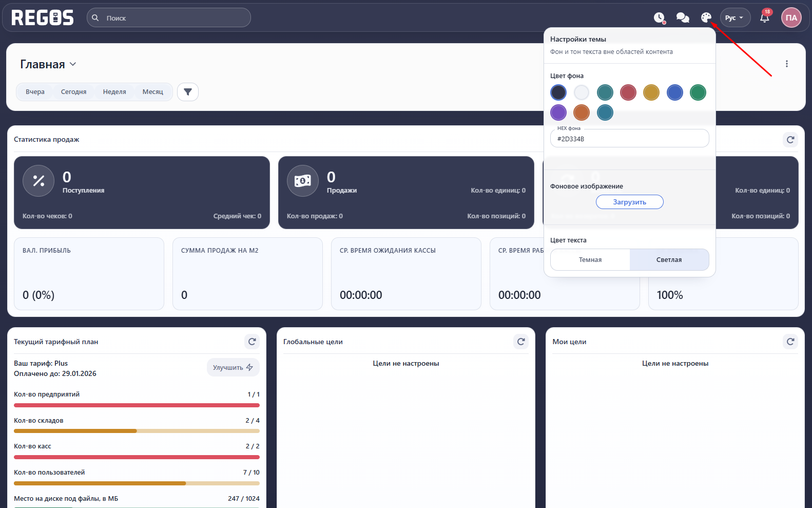Screen dimensions: 812x508
Task: Pick the purple background color swatch
Action: (558, 112)
